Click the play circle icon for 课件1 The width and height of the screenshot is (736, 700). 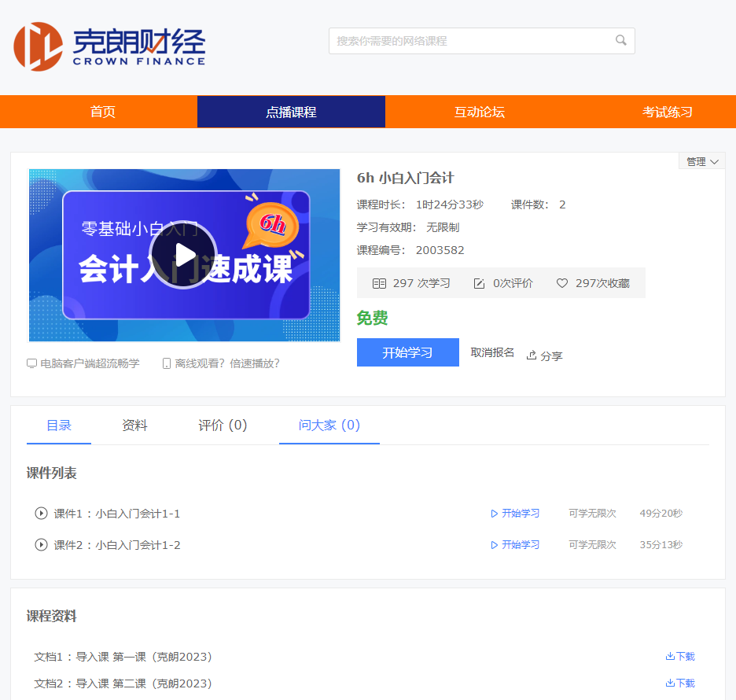[x=42, y=513]
